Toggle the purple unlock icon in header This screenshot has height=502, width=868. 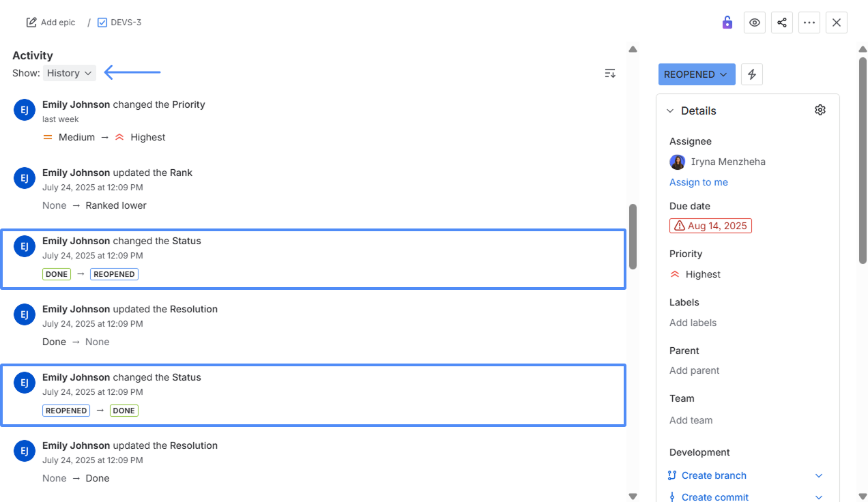click(x=727, y=23)
